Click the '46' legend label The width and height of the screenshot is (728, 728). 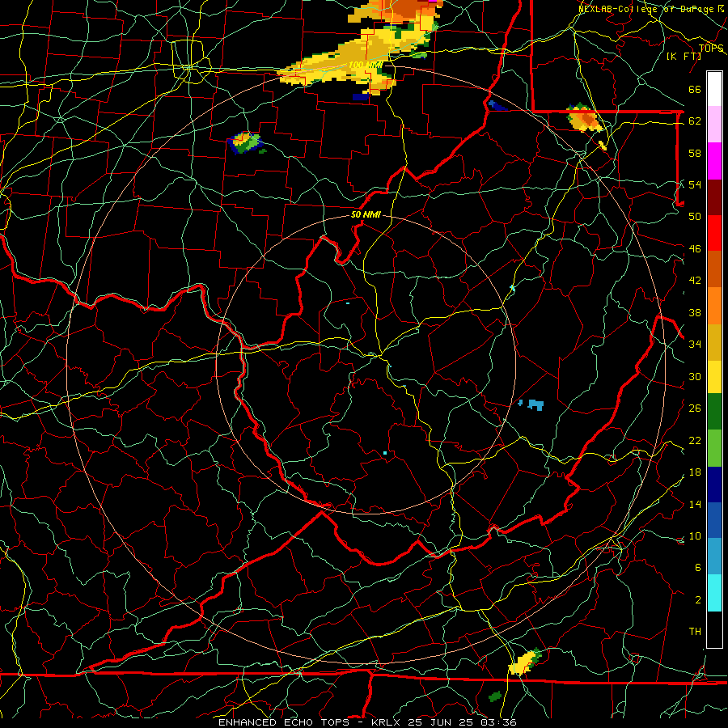695,248
